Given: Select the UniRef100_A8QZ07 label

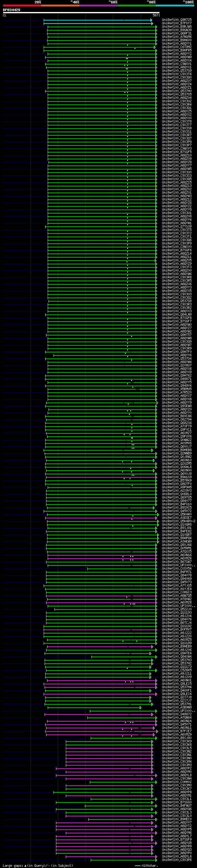Looking at the screenshot, I should (176, 81).
